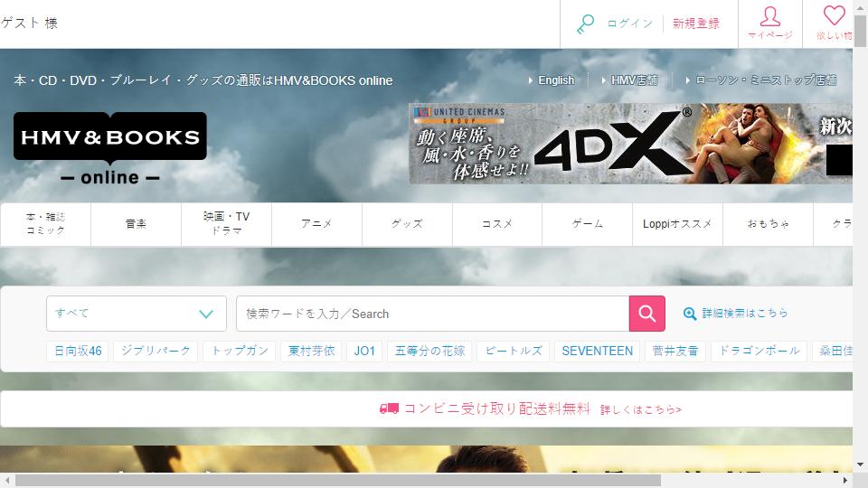The image size is (868, 488).
Task: Select the ビートルズ keyword tag
Action: pyautogui.click(x=514, y=352)
